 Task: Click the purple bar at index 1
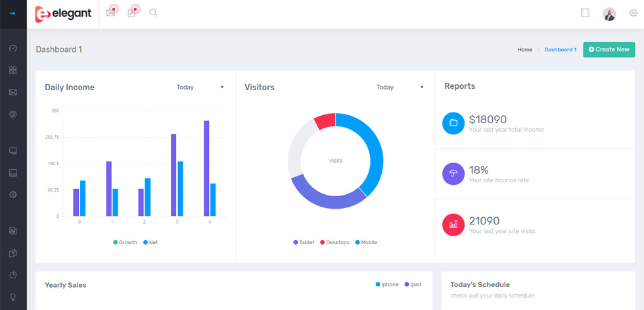click(x=109, y=189)
